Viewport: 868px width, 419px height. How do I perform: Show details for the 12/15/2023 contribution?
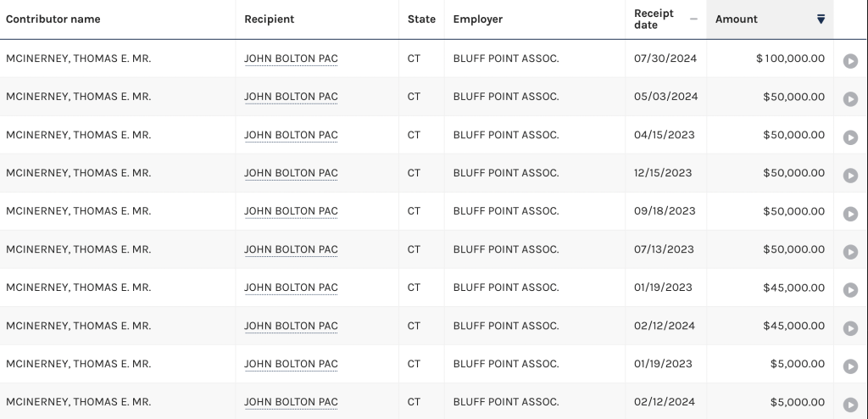pos(850,176)
